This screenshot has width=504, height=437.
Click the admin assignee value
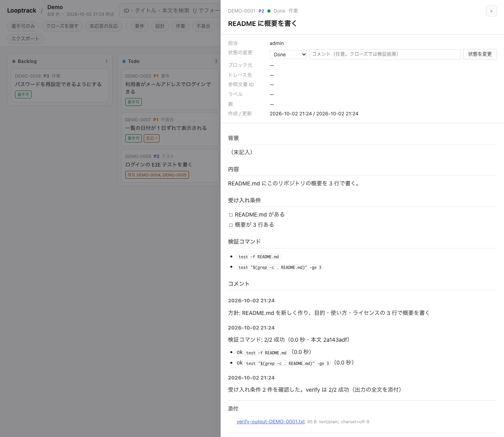(277, 43)
